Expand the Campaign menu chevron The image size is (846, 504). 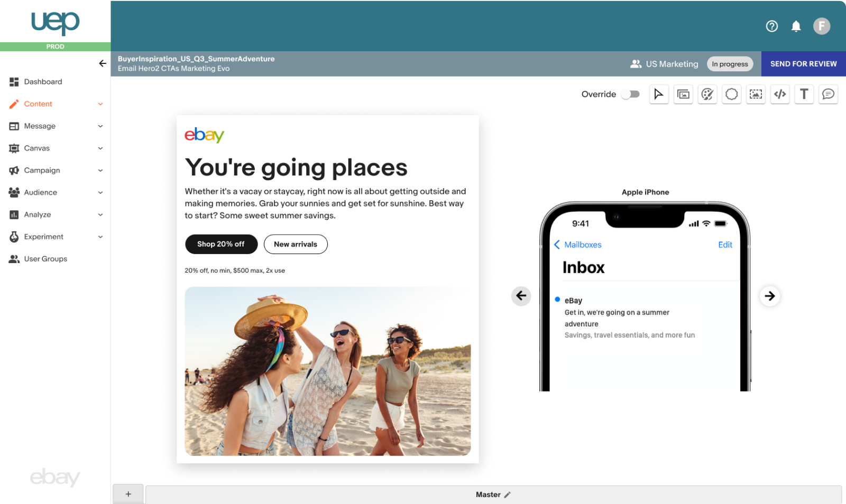click(x=100, y=171)
